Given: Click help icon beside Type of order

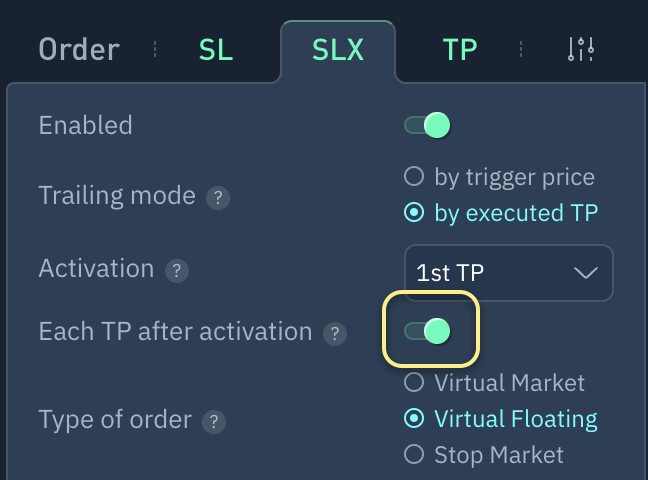Looking at the screenshot, I should (x=213, y=421).
